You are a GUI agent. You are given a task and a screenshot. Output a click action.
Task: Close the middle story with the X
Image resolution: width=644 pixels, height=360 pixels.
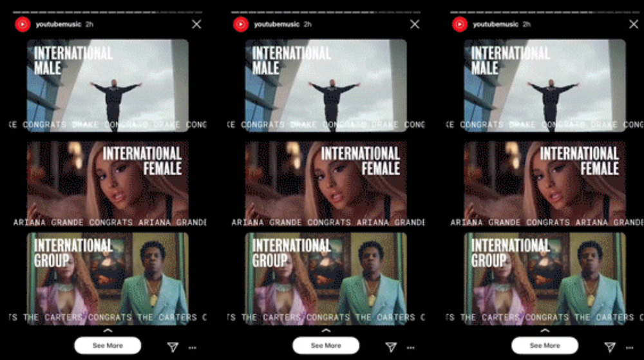(x=414, y=24)
